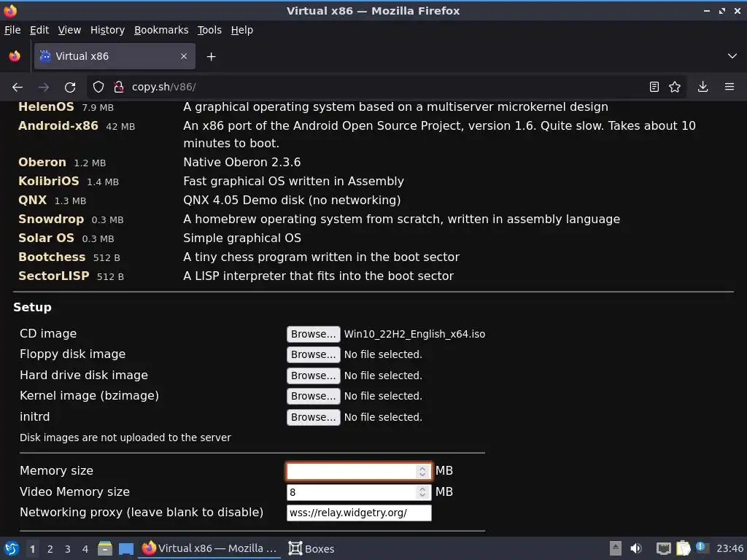The image size is (747, 560).
Task: Launch Android-x86 image
Action: (58, 125)
